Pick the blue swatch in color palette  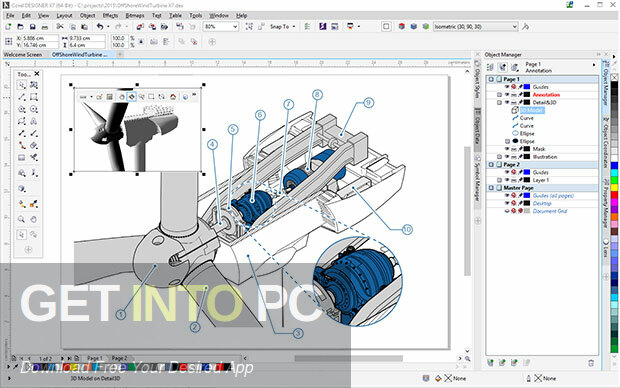614,166
